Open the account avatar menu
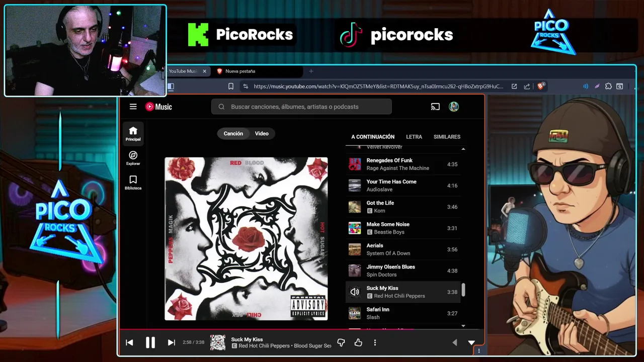The height and width of the screenshot is (362, 644). pyautogui.click(x=454, y=107)
